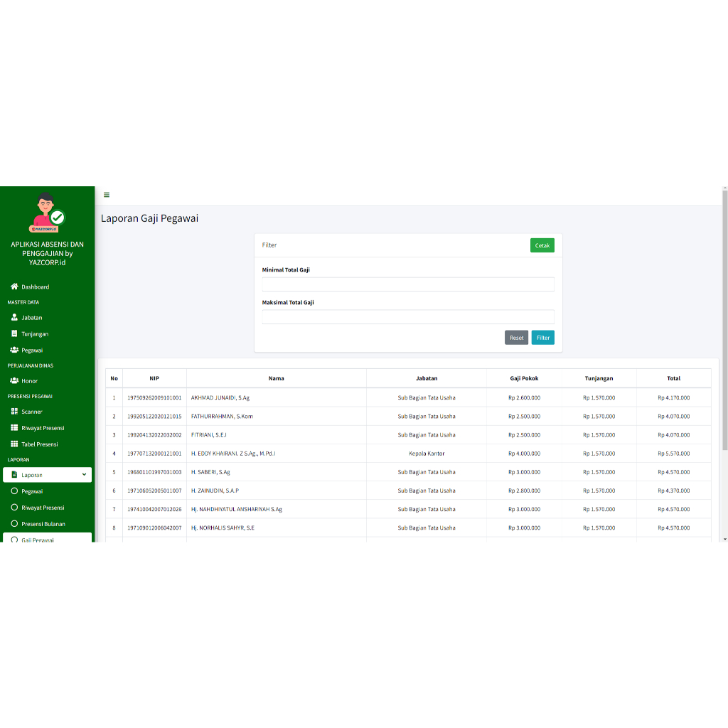728x728 pixels.
Task: Click the Jabatan column header
Action: coord(427,378)
